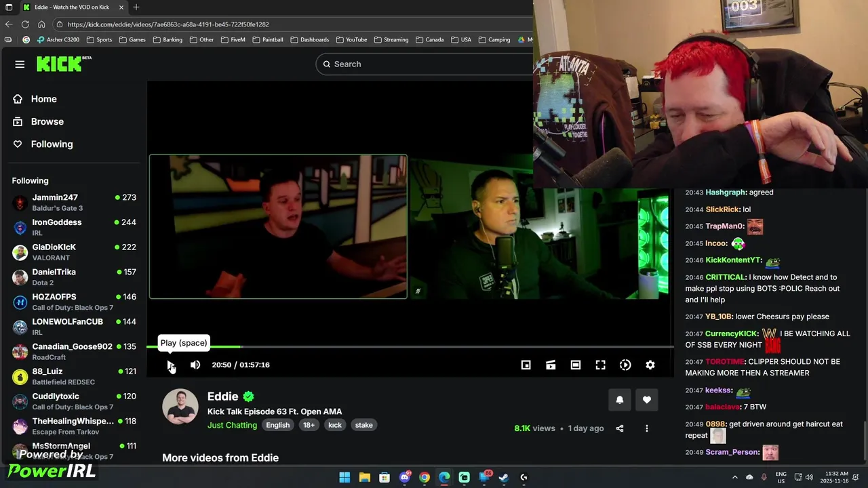Viewport: 868px width, 488px height.
Task: Expand the FiveM bookmarks folder
Action: [233, 39]
